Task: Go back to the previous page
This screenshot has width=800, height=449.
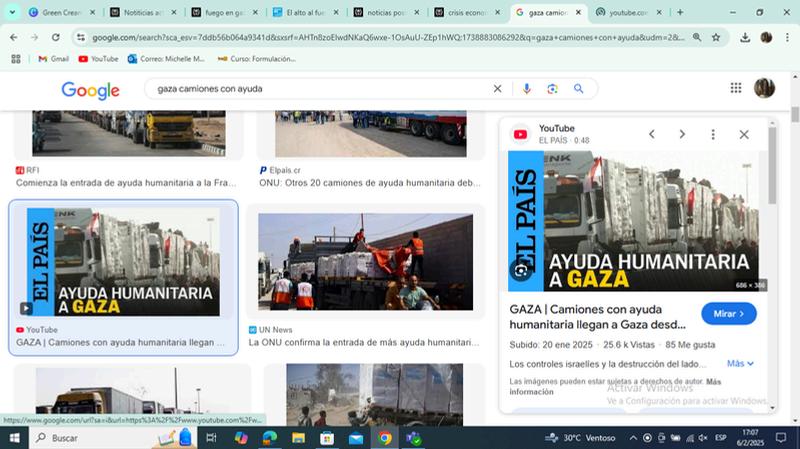Action: click(x=14, y=37)
